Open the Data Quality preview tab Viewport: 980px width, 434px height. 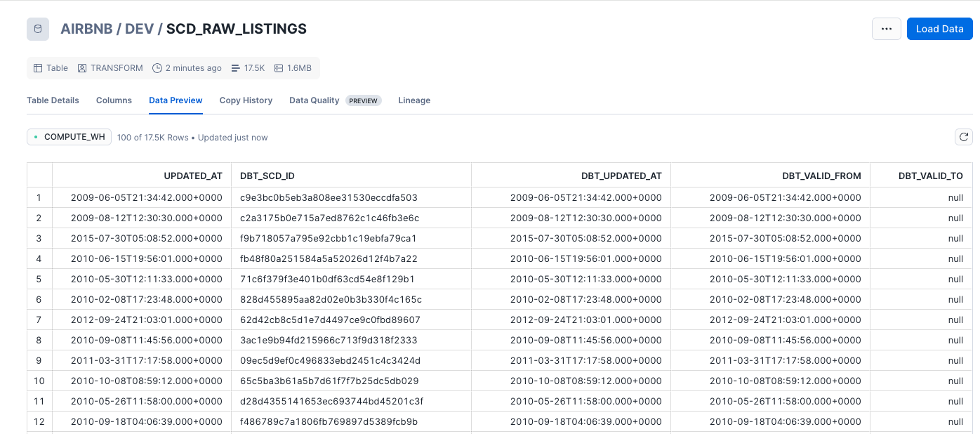click(x=314, y=100)
